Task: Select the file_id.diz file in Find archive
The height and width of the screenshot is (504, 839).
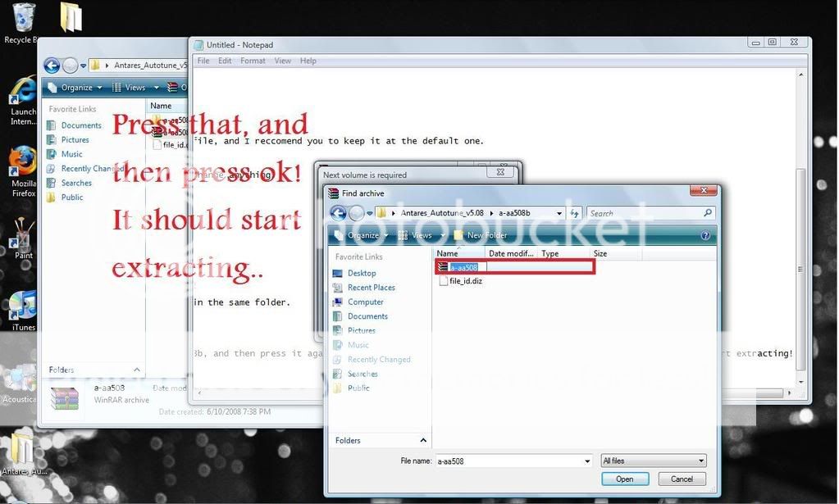Action: [466, 281]
